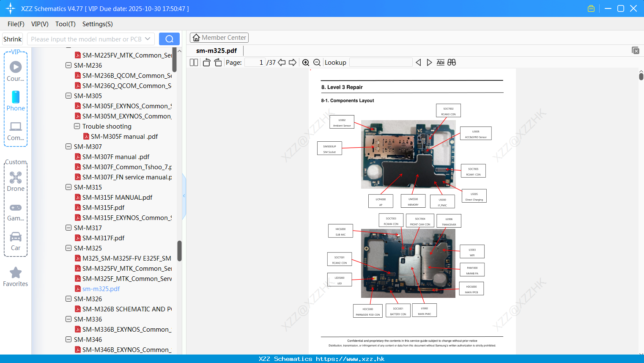Open SM-M307F manual .pdf file

coord(112,157)
